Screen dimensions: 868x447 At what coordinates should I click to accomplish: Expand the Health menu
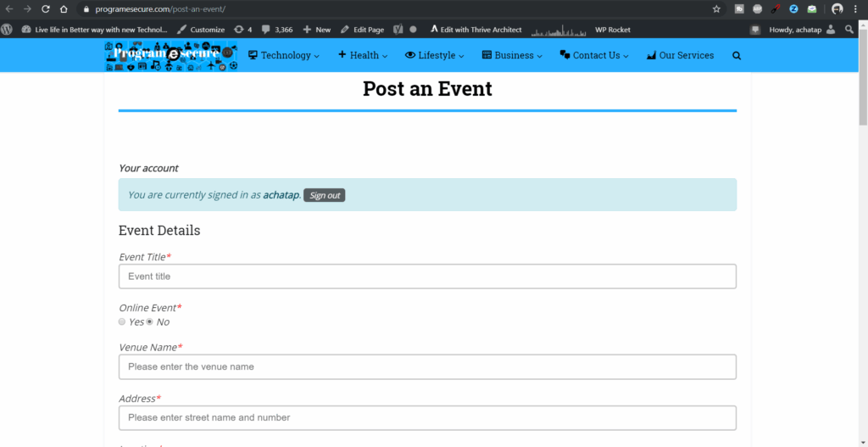[x=363, y=55]
